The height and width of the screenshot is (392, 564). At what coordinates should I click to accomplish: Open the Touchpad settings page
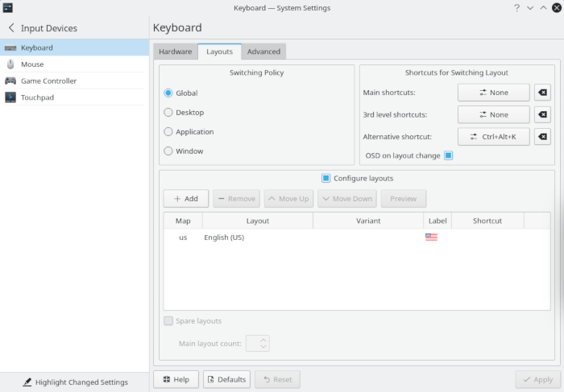pos(74,97)
